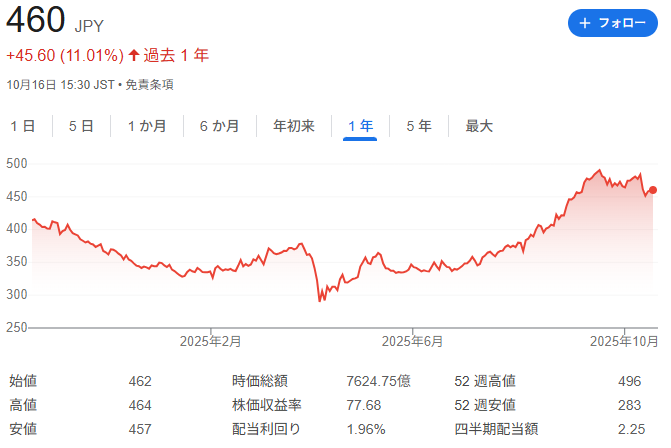Switch chart to the 5年 range

[419, 126]
